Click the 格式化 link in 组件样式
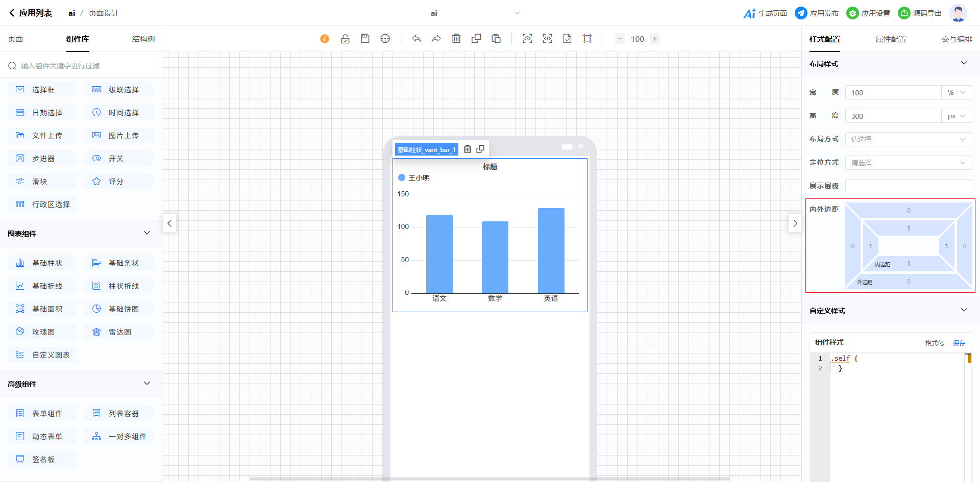Screen dimensions: 980x482 [934, 343]
